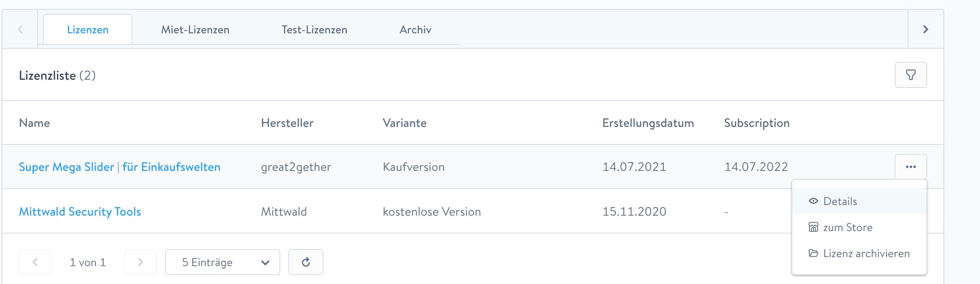Click the folder icon beside Lizenz archivieren

click(813, 253)
